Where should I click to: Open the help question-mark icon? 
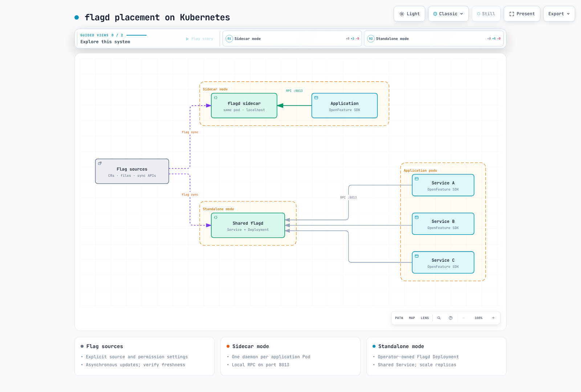point(451,318)
